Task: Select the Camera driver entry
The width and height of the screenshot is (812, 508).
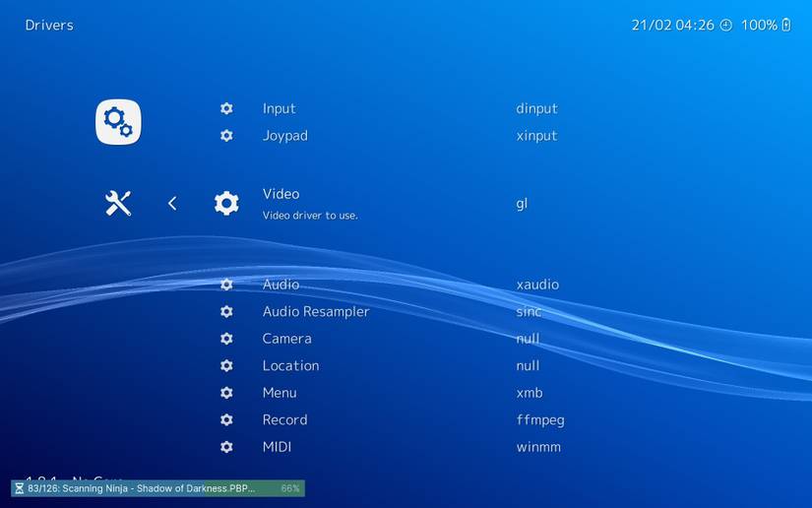Action: click(286, 339)
